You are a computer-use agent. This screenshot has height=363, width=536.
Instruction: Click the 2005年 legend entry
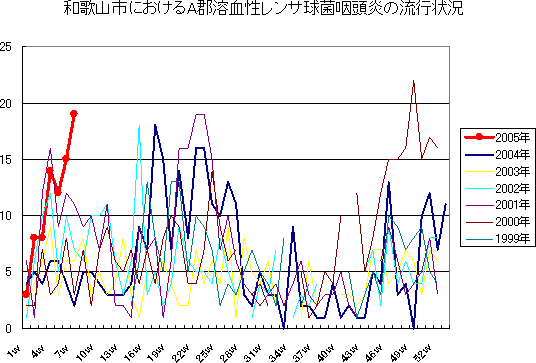[x=497, y=137]
